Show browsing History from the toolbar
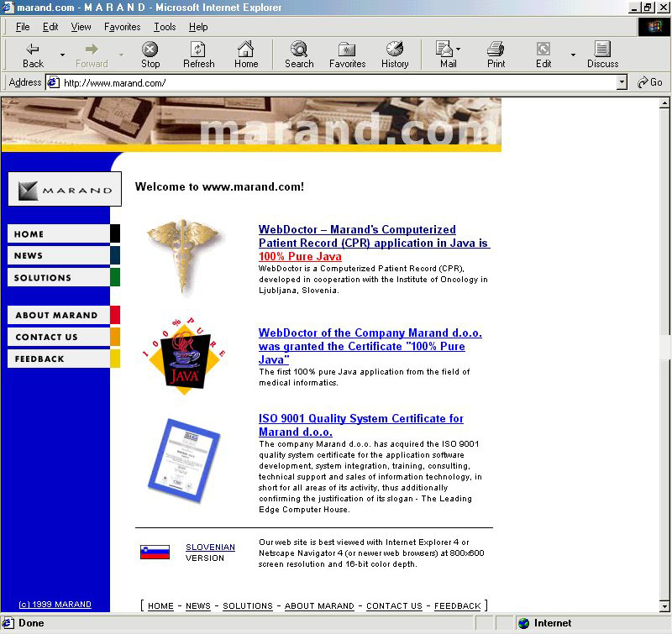Screen dimensions: 672x634 (x=395, y=55)
